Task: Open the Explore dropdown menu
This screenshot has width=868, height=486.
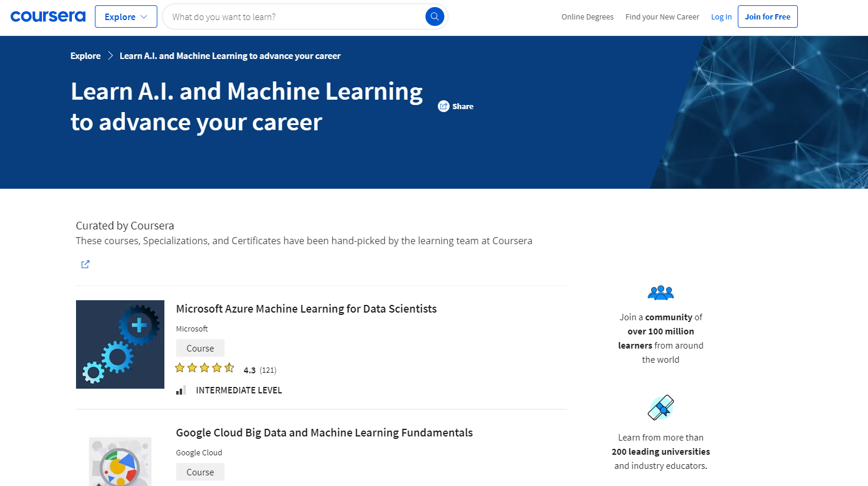Action: [126, 17]
